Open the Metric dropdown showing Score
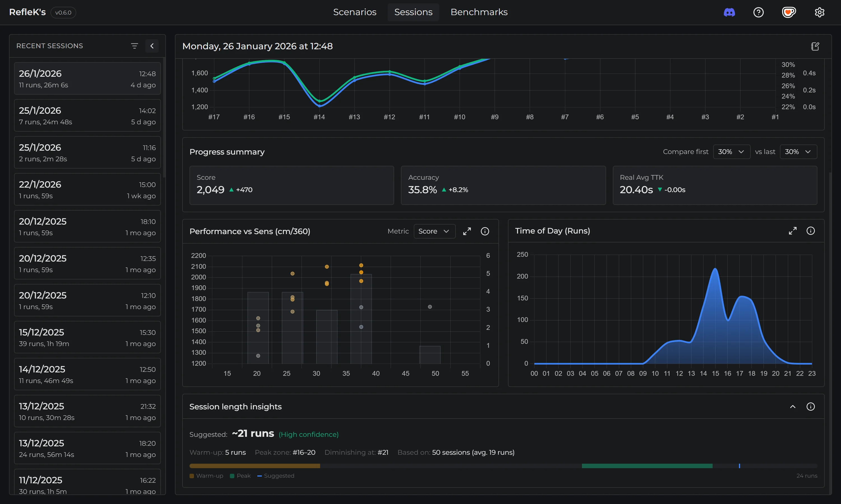 click(435, 231)
